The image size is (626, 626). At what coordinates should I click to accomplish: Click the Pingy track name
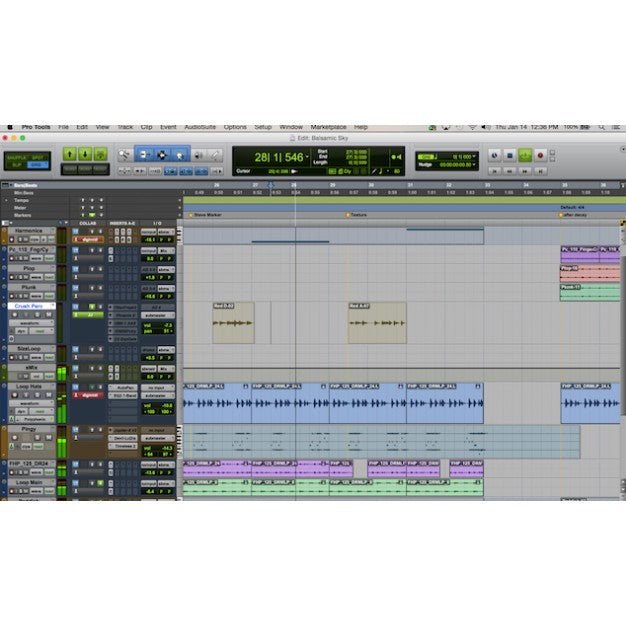pos(29,429)
